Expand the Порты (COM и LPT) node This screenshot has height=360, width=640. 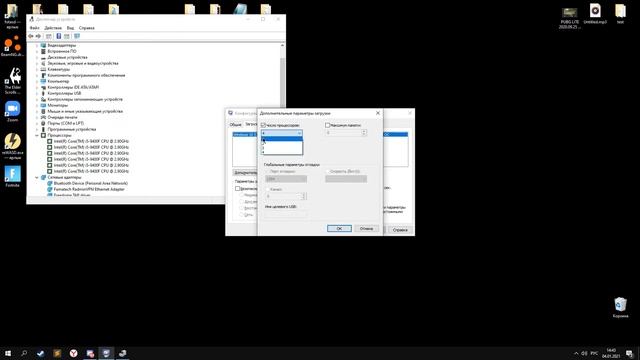click(x=37, y=123)
